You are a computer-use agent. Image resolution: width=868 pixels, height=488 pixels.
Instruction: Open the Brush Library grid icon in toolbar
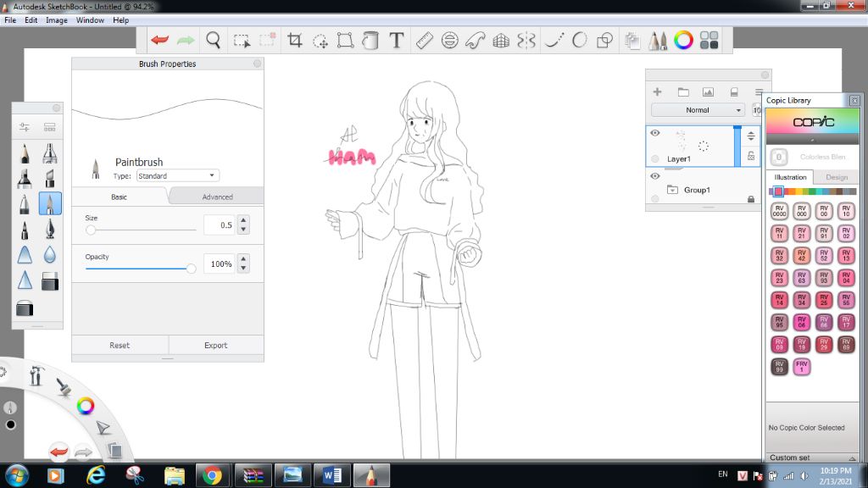click(x=709, y=40)
